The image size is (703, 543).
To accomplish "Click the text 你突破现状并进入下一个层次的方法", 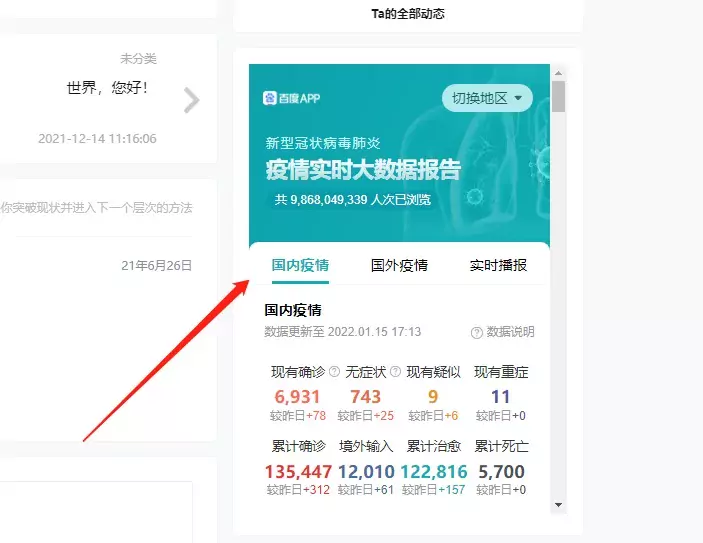I will [96, 208].
